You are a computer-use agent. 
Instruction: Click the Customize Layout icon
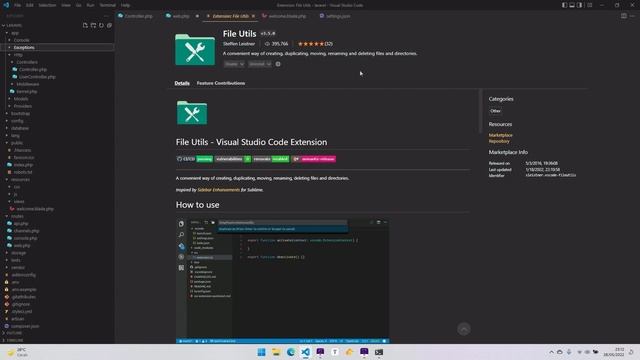(589, 5)
